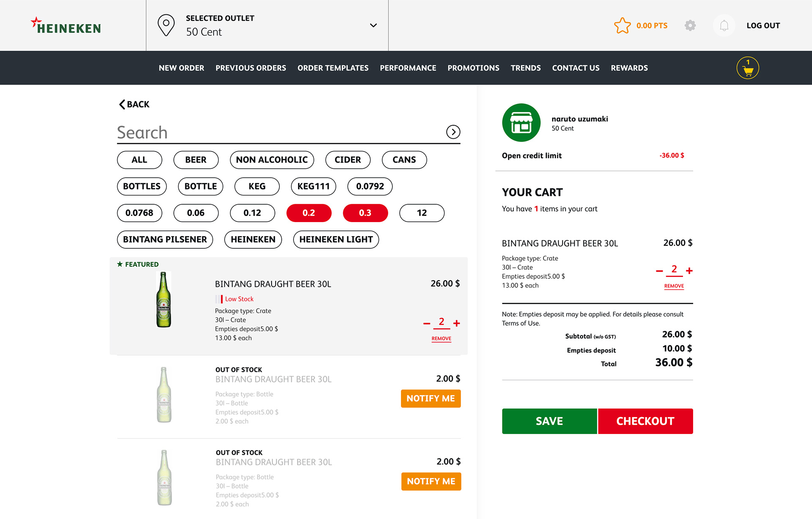Increase featured product quantity with plus

[x=457, y=324]
